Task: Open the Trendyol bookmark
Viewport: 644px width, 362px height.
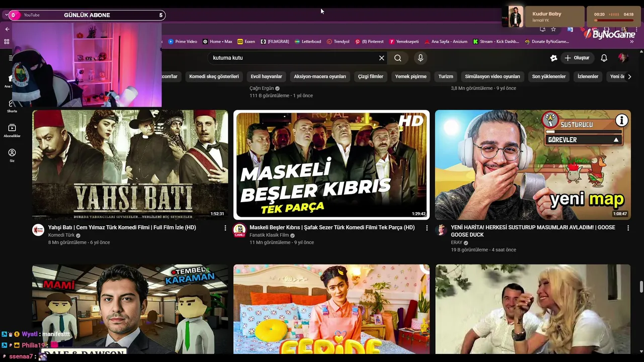Action: (x=338, y=42)
